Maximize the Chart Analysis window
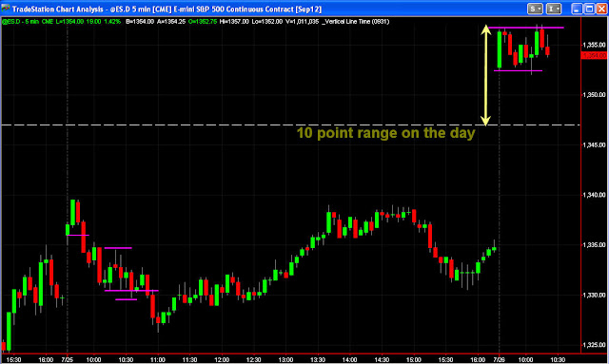This screenshot has height=364, width=609. point(589,9)
